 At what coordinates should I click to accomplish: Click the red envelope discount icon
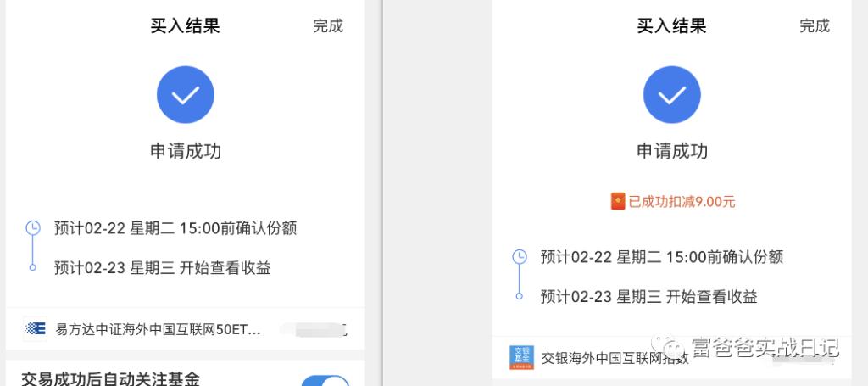[x=617, y=201]
